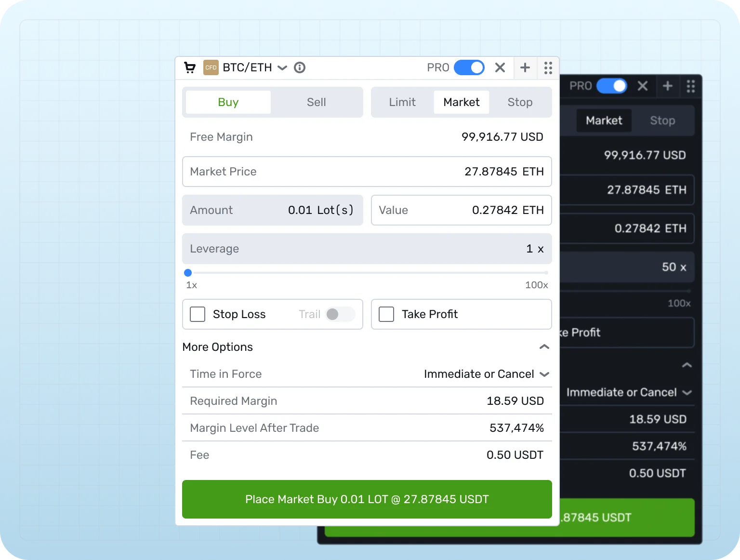Click the 537,474% value in dark panel
740x560 pixels.
(660, 446)
